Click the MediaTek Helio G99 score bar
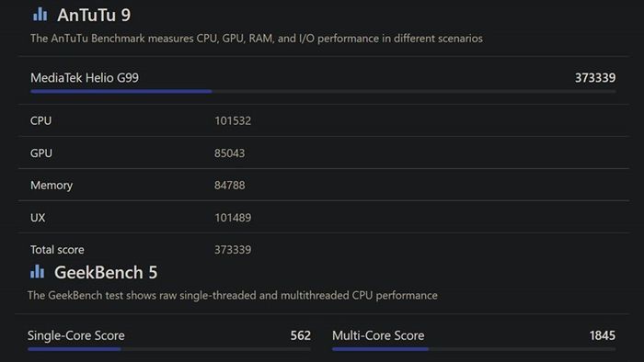 coord(323,92)
